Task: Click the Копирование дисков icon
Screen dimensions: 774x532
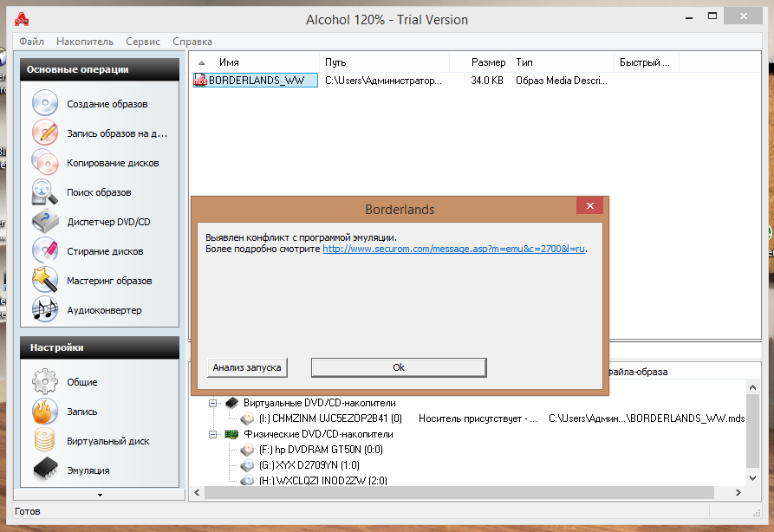Action: coord(45,162)
